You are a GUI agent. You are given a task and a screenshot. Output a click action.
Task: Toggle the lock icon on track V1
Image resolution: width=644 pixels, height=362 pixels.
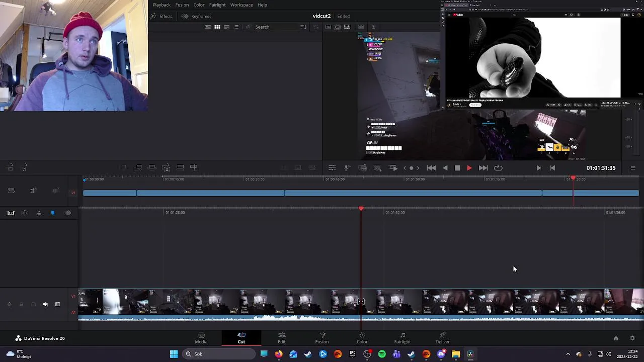click(x=21, y=304)
